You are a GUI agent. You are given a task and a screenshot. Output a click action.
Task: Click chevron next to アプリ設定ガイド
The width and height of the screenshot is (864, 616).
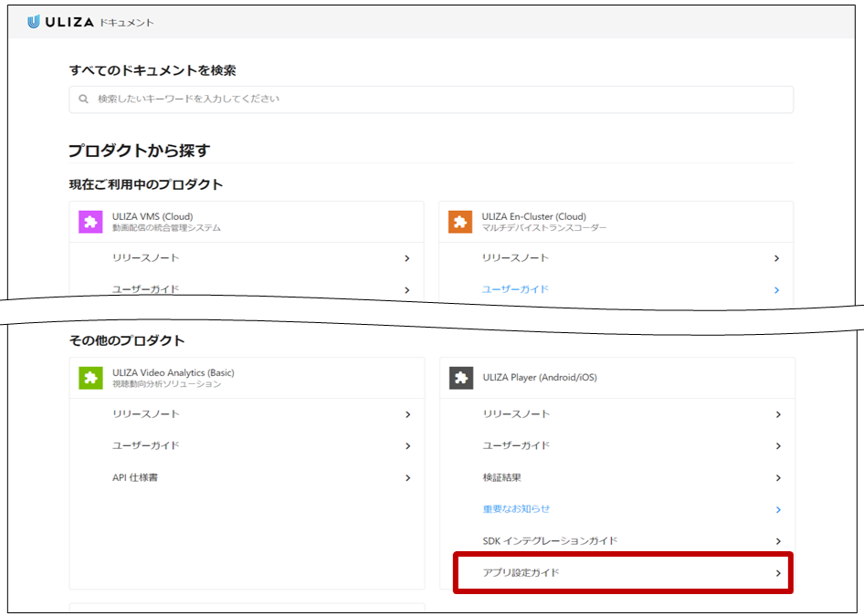click(x=778, y=573)
